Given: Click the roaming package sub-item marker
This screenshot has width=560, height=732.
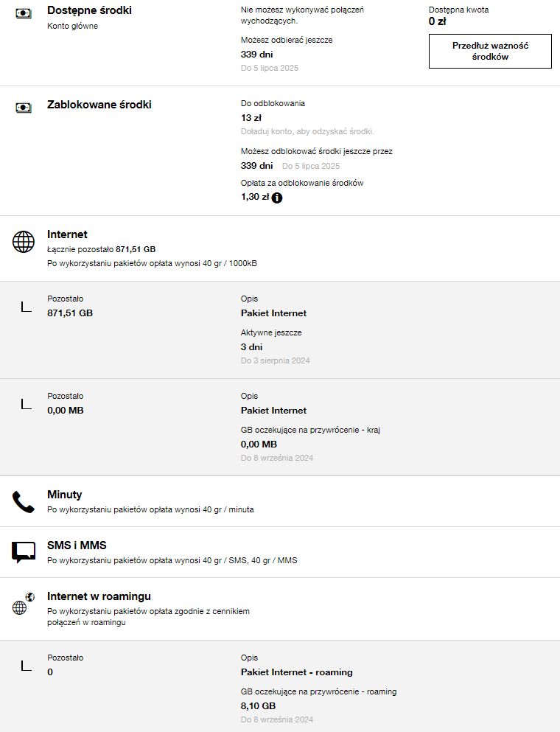Looking at the screenshot, I should pos(26,666).
